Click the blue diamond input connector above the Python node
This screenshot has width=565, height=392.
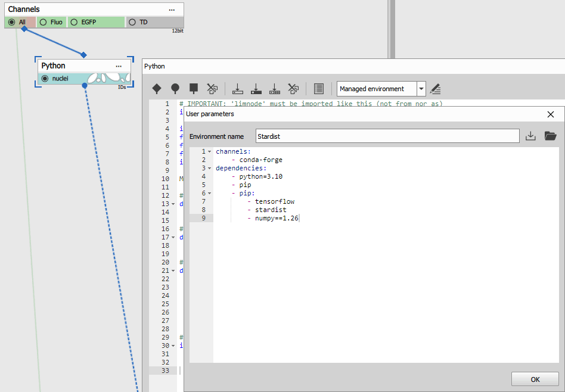83,55
